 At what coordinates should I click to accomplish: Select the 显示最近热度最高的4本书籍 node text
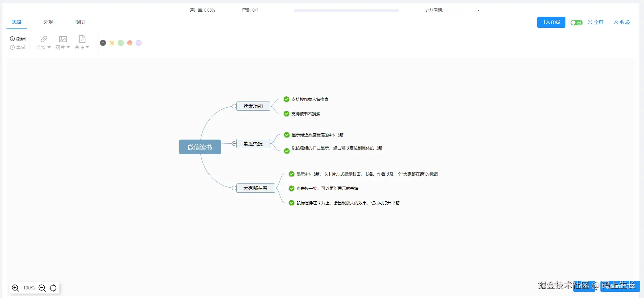click(x=317, y=135)
